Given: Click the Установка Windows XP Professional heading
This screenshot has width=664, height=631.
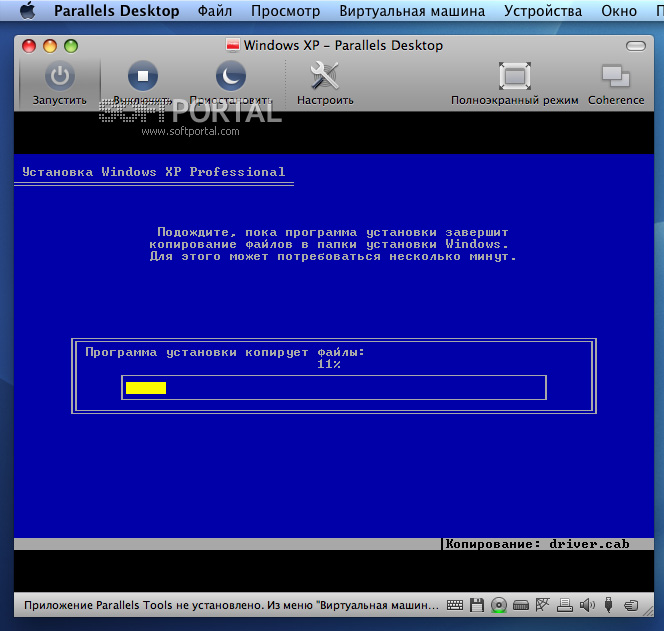Looking at the screenshot, I should pos(153,172).
